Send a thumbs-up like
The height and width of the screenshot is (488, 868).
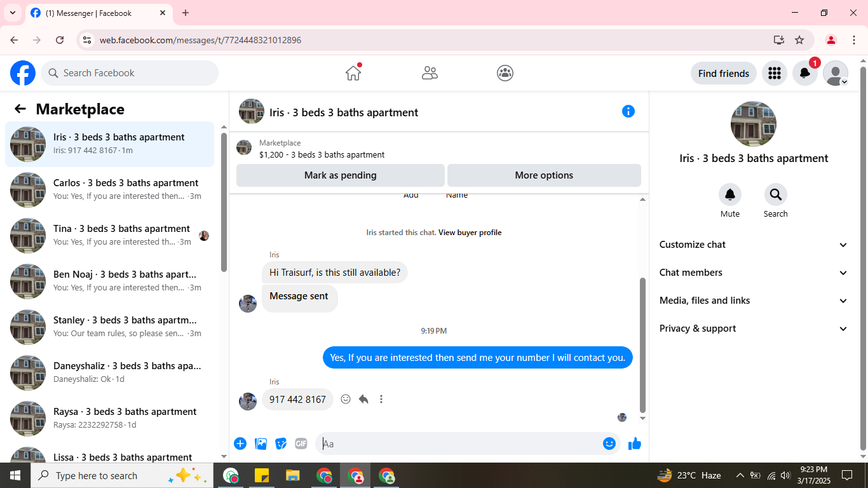pyautogui.click(x=635, y=444)
